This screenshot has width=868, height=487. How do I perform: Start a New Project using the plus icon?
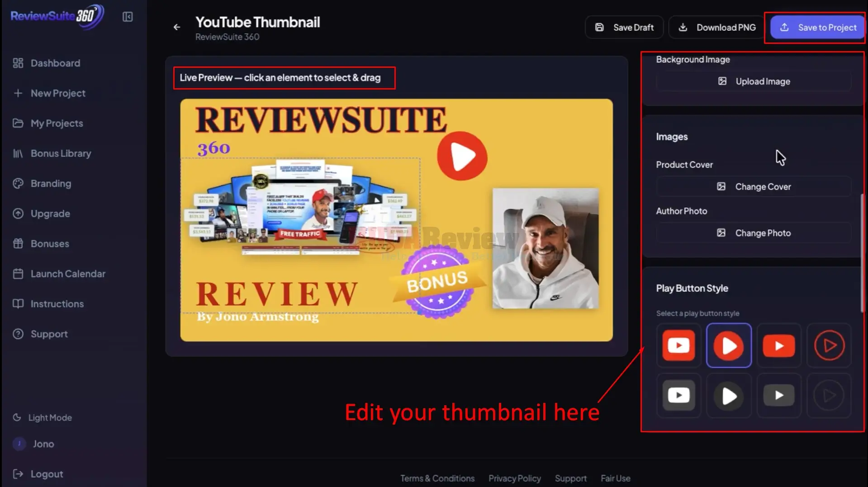[18, 93]
